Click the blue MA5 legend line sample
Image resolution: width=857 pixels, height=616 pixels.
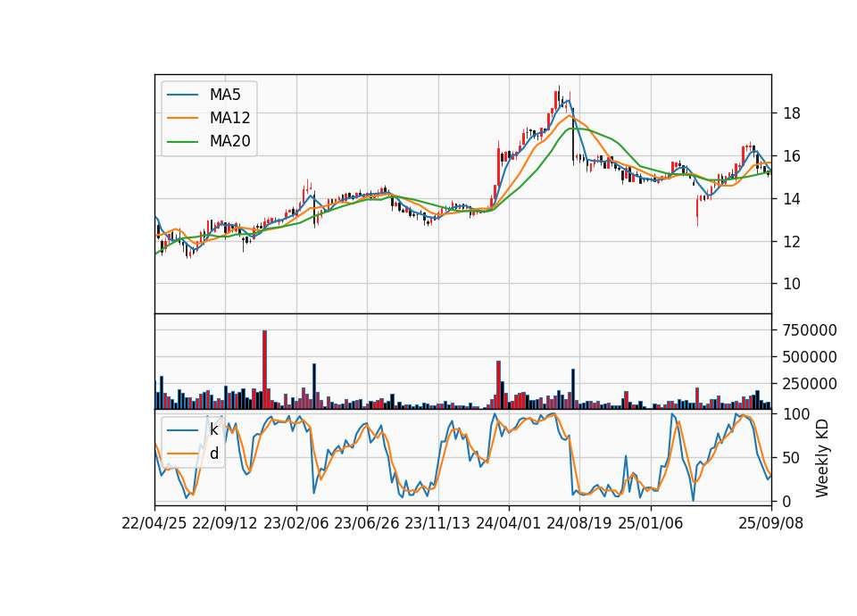click(x=182, y=95)
